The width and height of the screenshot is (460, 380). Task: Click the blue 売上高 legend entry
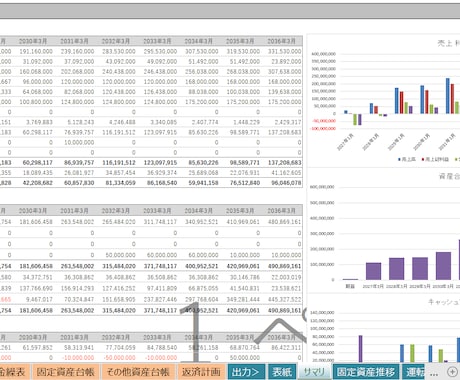[x=407, y=159]
